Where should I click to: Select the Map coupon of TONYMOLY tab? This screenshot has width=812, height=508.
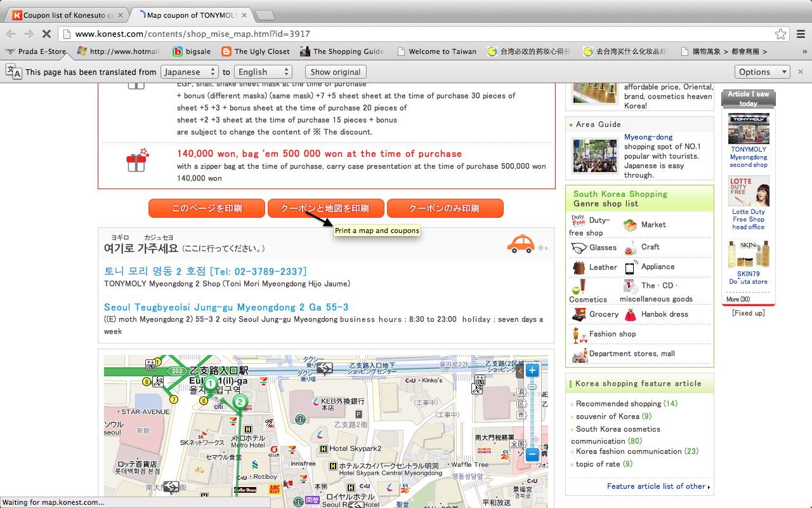(x=190, y=15)
